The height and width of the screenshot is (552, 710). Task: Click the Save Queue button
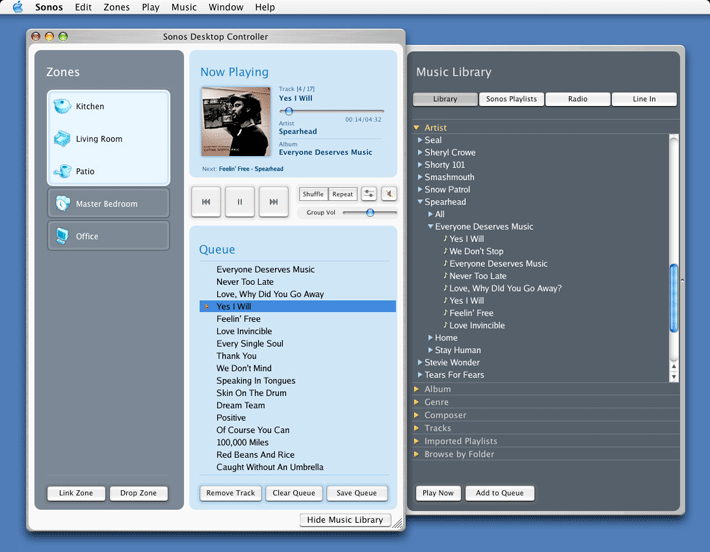[x=356, y=493]
